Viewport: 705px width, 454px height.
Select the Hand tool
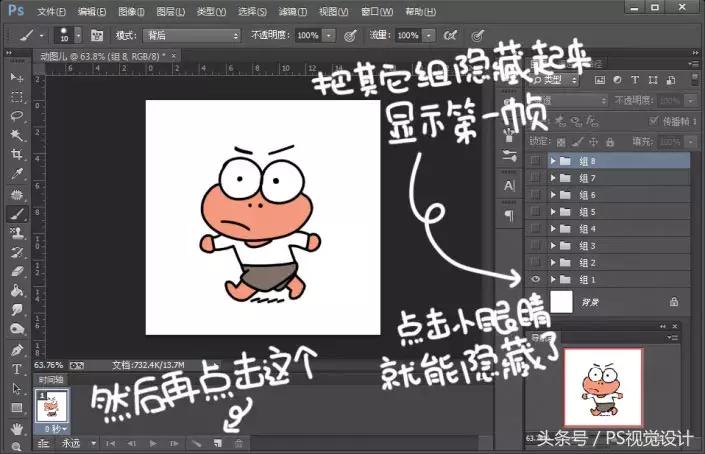pos(17,428)
